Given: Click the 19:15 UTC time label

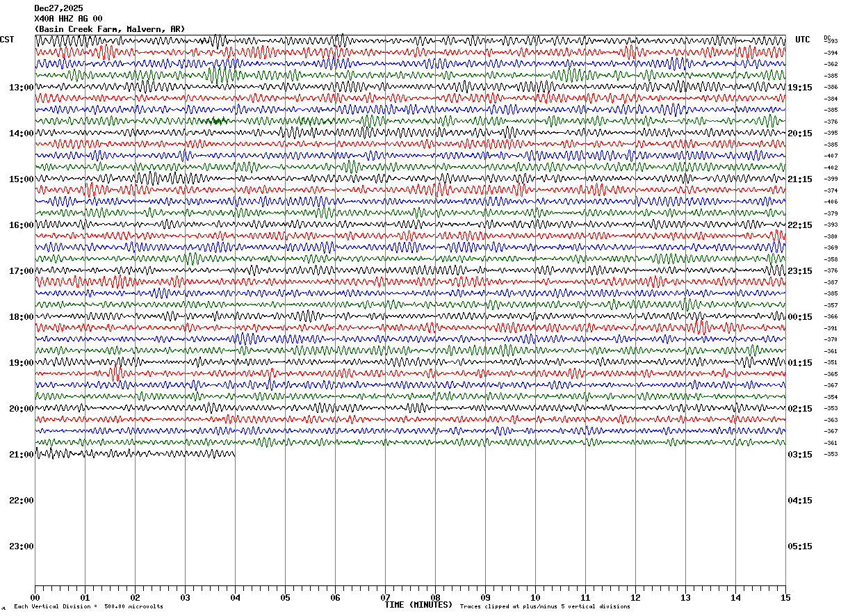Looking at the screenshot, I should (800, 87).
